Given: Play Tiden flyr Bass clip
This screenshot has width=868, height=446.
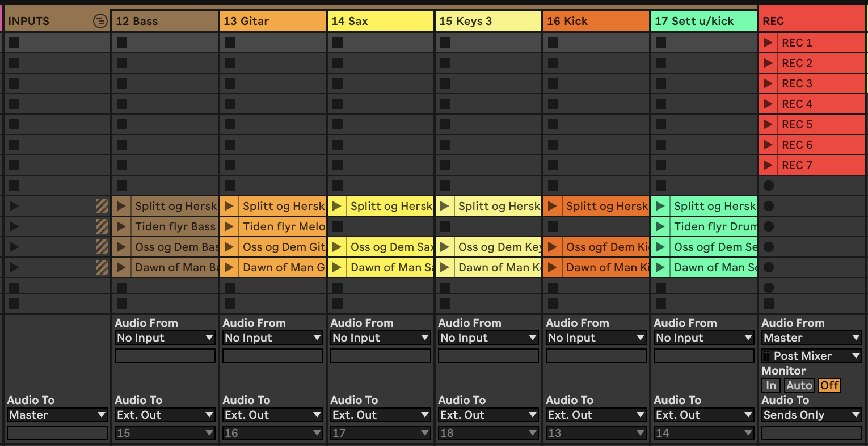Looking at the screenshot, I should tap(121, 226).
